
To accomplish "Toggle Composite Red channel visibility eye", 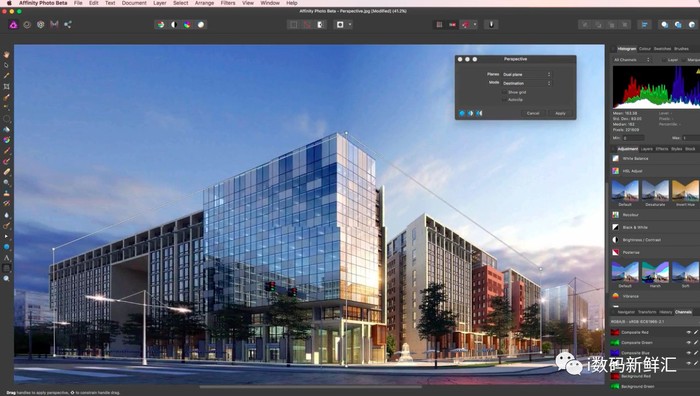I will [x=688, y=332].
